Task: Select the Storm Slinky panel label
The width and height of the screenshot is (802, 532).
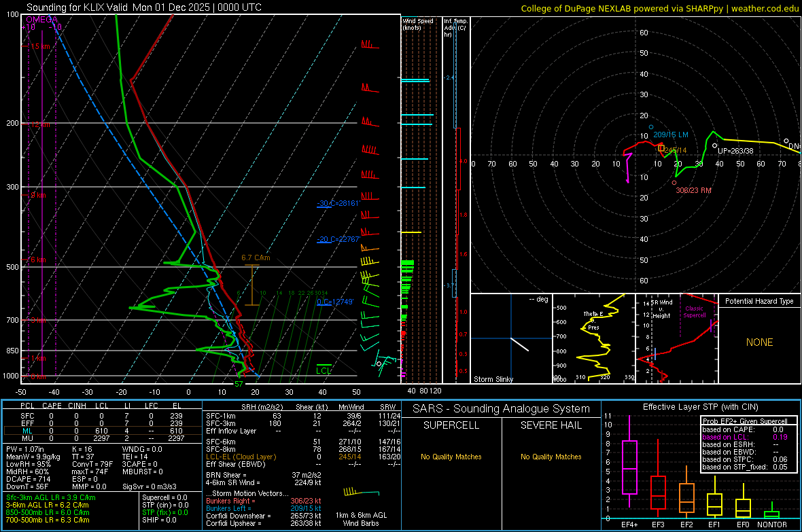Action: (493, 379)
